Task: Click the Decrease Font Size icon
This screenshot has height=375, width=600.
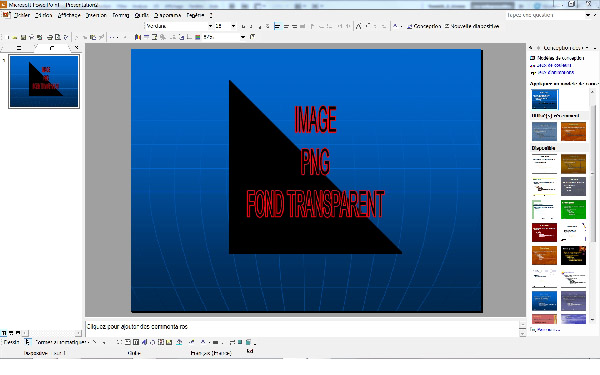Action: [367, 26]
